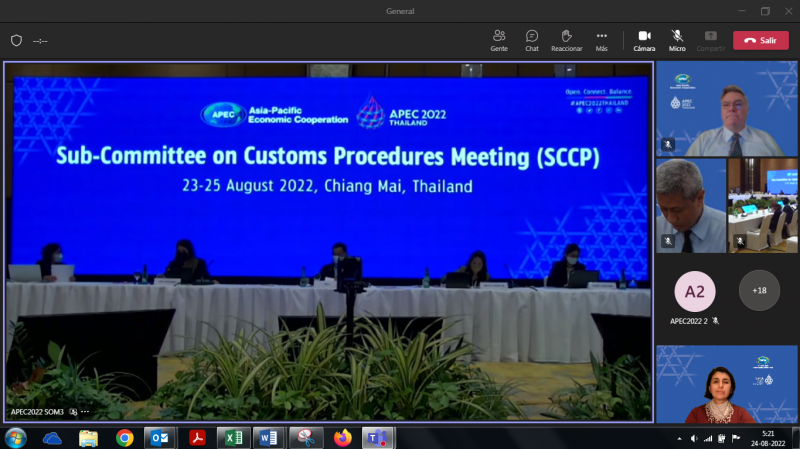Viewport: 800px width, 449px height.
Task: Open options for APEC2022 SOM3 video
Action: point(85,412)
